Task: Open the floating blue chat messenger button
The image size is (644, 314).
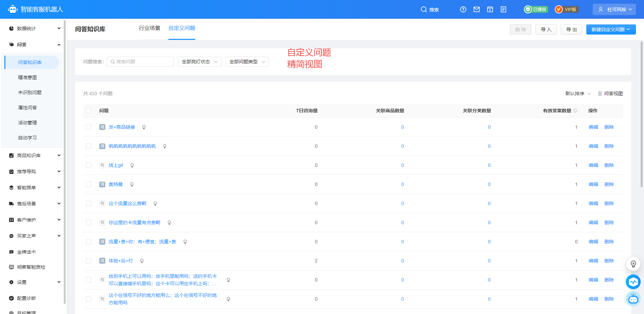Action: click(x=633, y=282)
